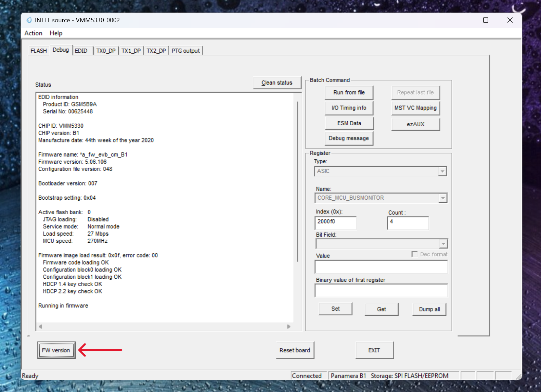Image resolution: width=541 pixels, height=392 pixels.
Task: Click the 'Firmware version: 5.06.106' line
Action: tap(73, 162)
